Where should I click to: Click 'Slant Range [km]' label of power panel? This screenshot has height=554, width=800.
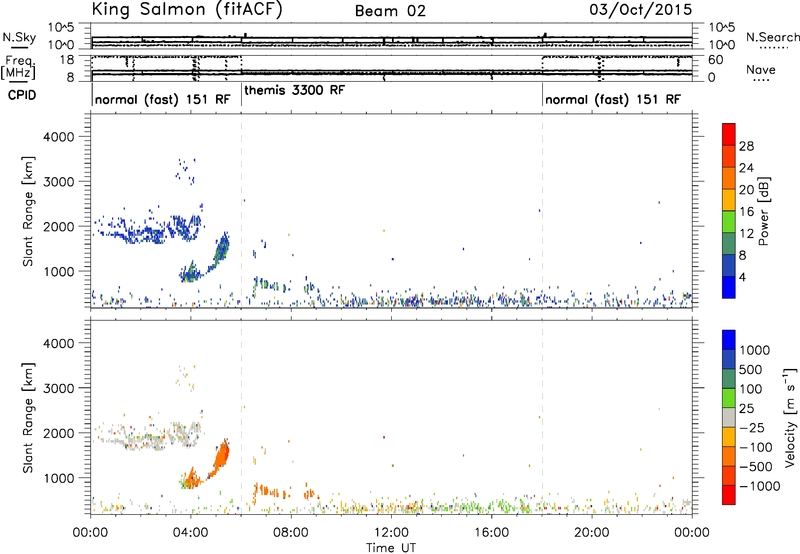coord(28,211)
